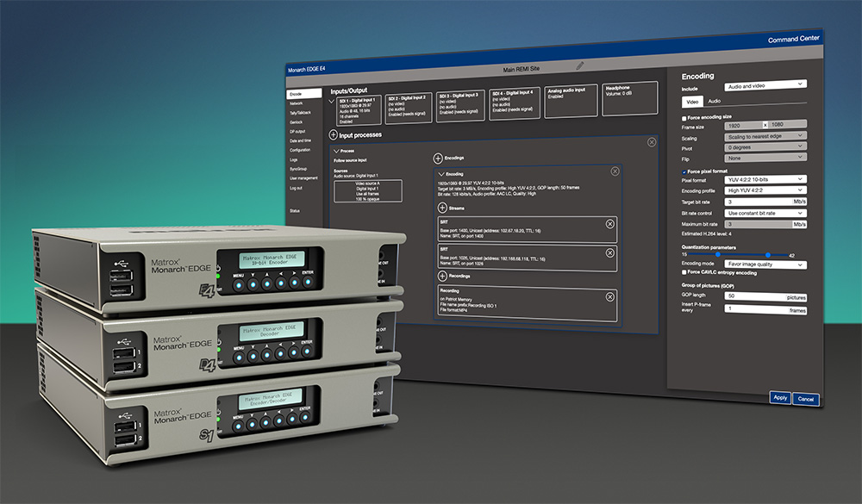Screen dimensions: 862x504
Task: Open Tally/Talkback in the sidebar
Action: (300, 113)
